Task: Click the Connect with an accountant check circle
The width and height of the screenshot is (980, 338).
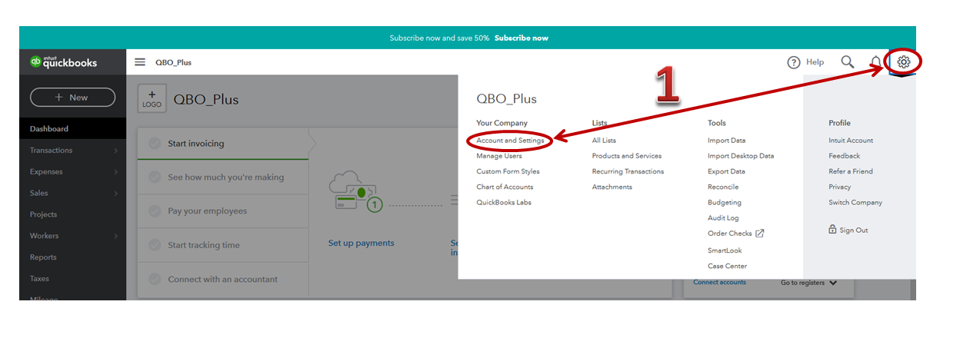Action: tap(155, 279)
